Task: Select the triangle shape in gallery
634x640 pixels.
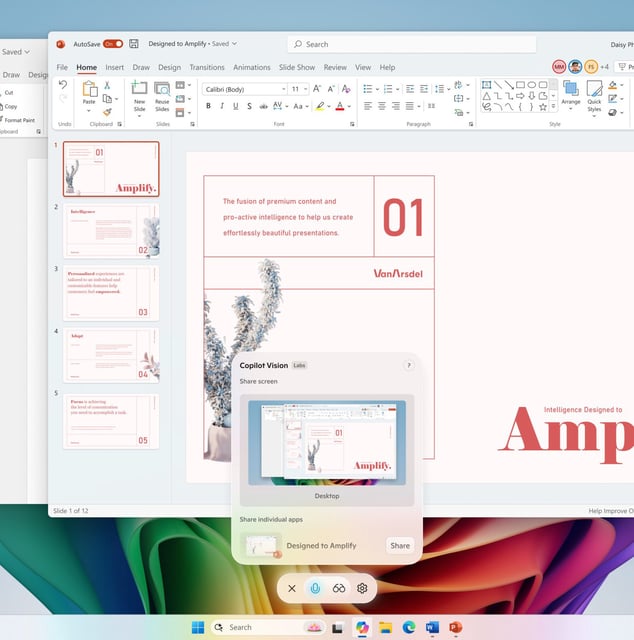Action: click(x=486, y=96)
